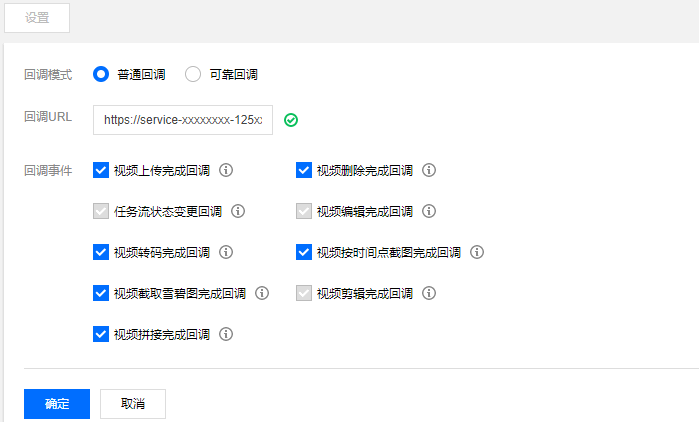The height and width of the screenshot is (422, 700).
Task: Open info icon for 视频删除完成回调
Action: click(429, 170)
